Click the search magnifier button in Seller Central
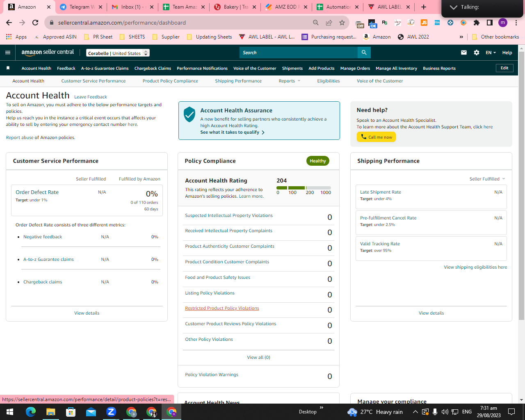Image resolution: width=525 pixels, height=420 pixels. [364, 52]
